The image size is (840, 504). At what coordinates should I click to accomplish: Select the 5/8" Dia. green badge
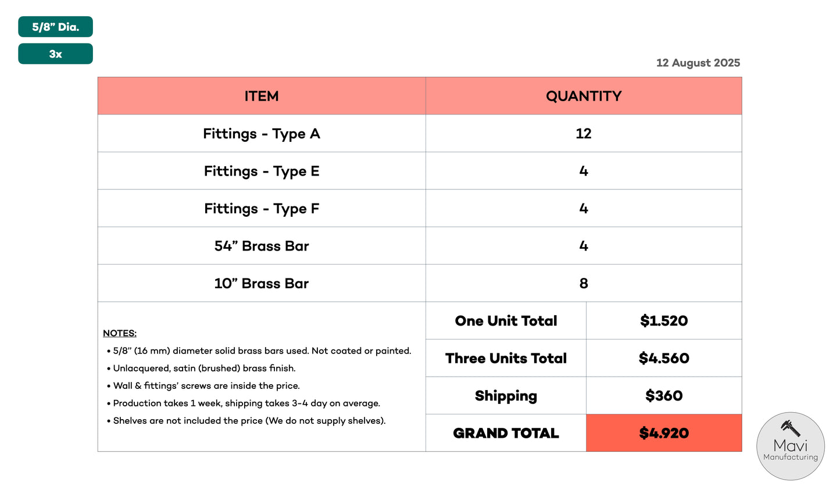coord(55,27)
